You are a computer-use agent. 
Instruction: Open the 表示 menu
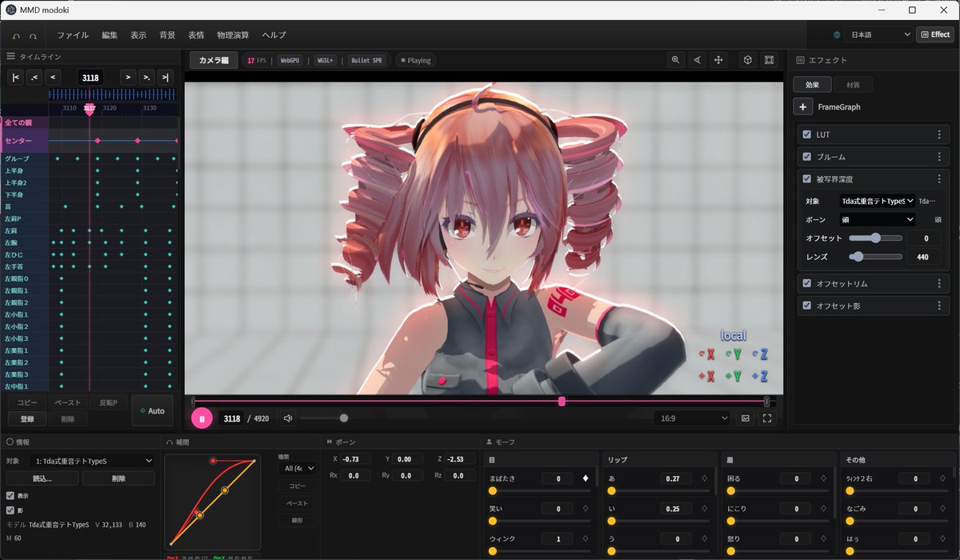(x=138, y=35)
